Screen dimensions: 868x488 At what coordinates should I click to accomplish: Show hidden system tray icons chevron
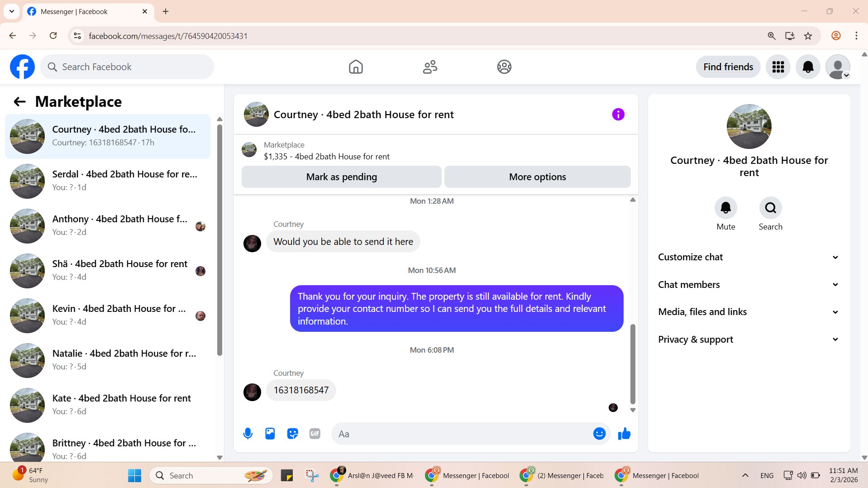[745, 476]
